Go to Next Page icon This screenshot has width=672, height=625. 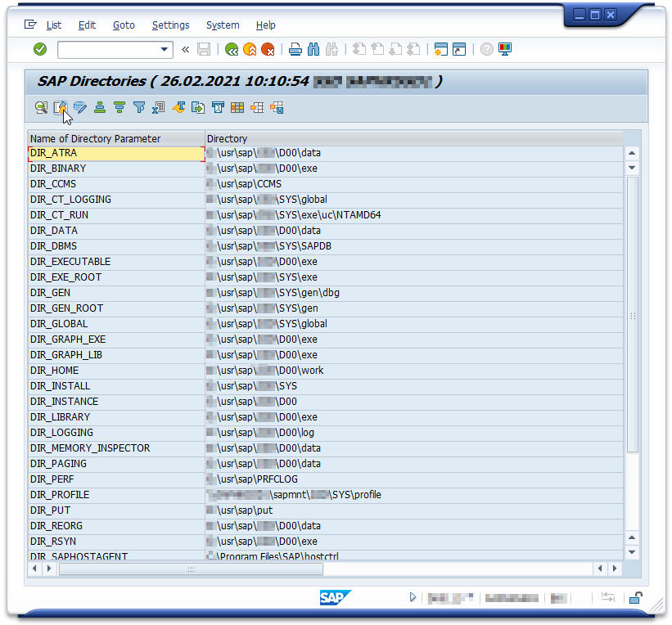pos(395,49)
